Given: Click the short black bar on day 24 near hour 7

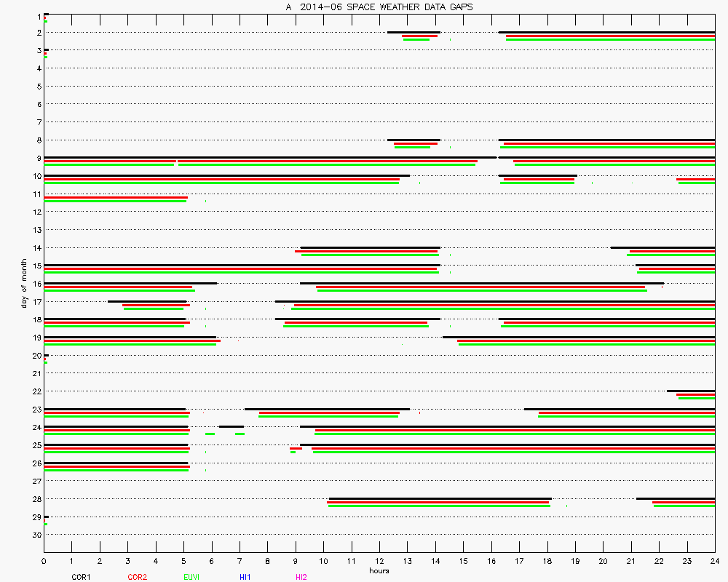Looking at the screenshot, I should point(232,426).
